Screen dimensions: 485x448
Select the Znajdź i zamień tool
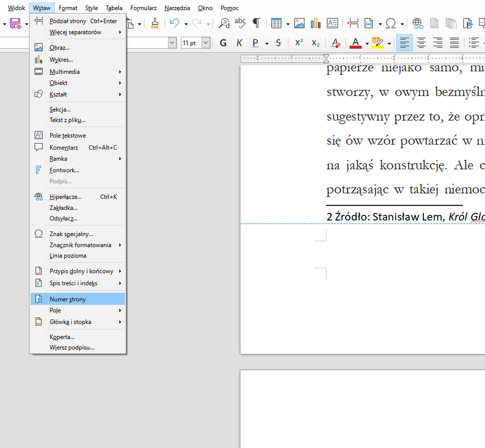[x=224, y=23]
